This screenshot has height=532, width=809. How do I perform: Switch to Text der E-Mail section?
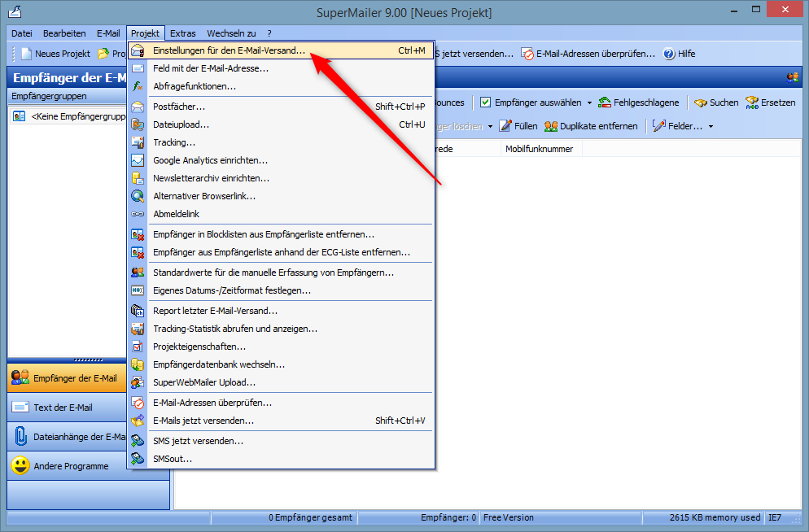pos(63,408)
